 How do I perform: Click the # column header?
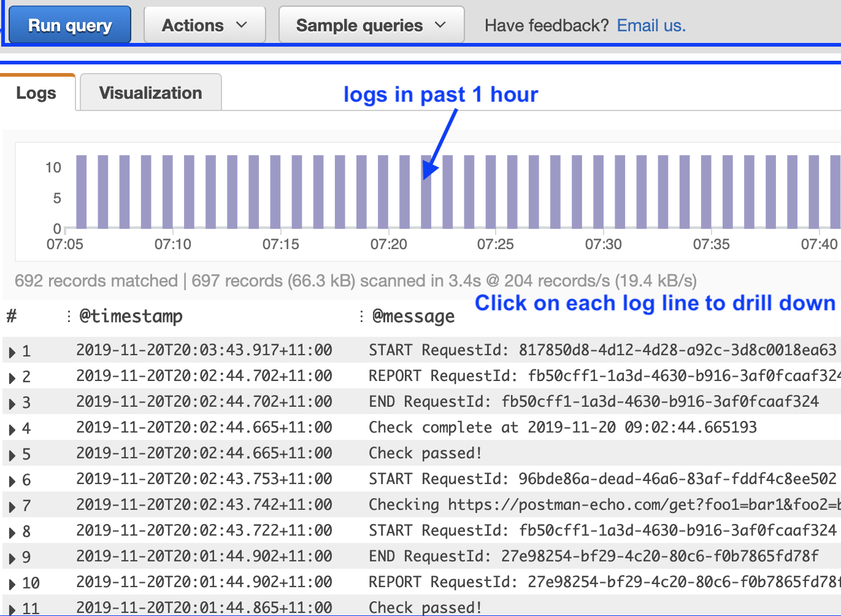(11, 316)
